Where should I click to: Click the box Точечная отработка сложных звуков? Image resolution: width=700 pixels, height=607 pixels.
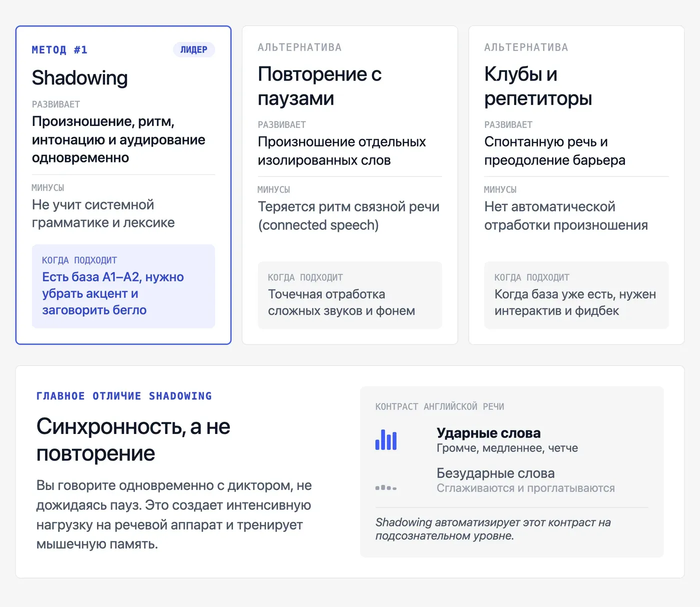pyautogui.click(x=350, y=295)
